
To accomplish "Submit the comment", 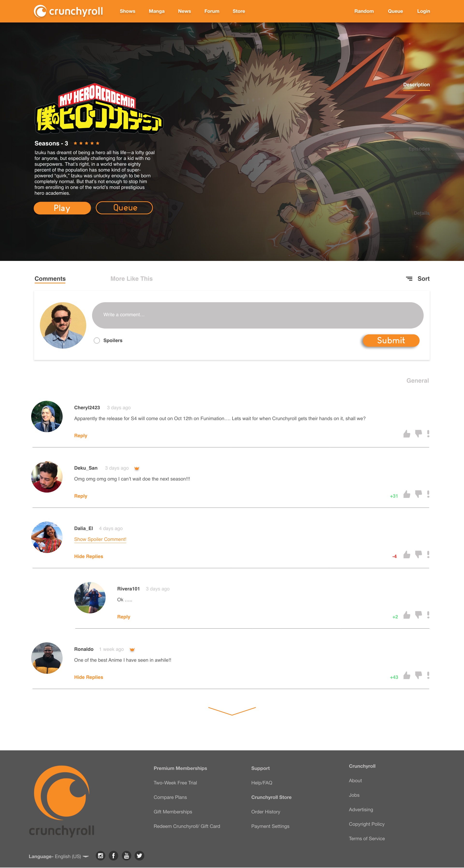I will (391, 340).
